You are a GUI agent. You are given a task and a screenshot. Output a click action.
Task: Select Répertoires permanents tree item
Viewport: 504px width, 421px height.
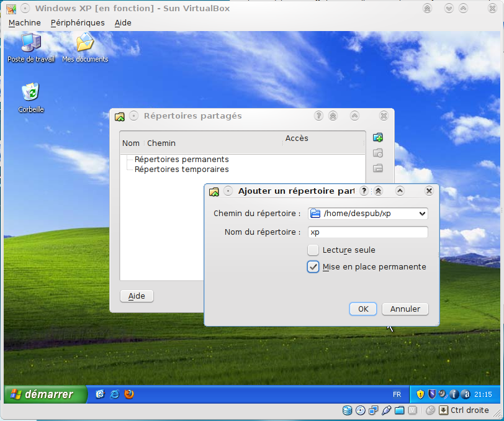coord(181,160)
